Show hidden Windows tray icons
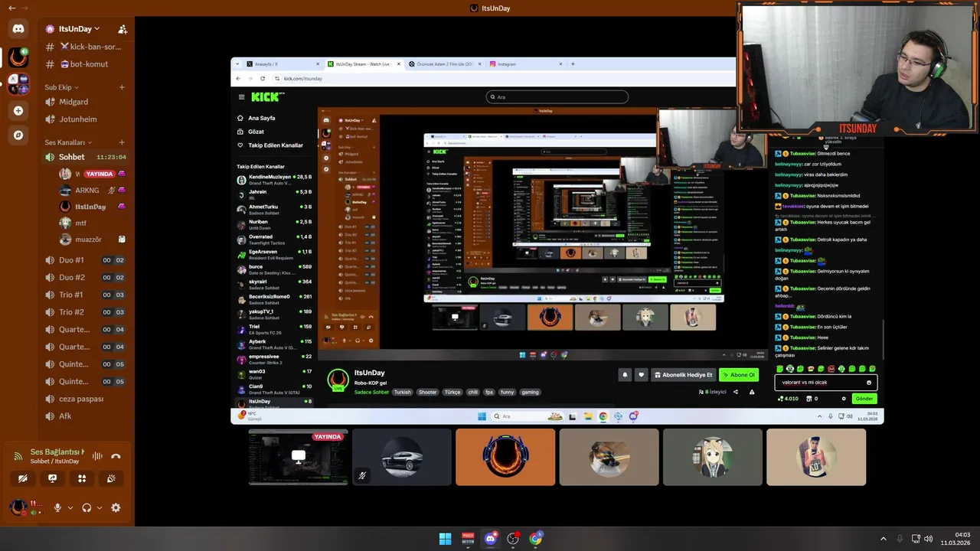980x551 pixels. click(883, 539)
